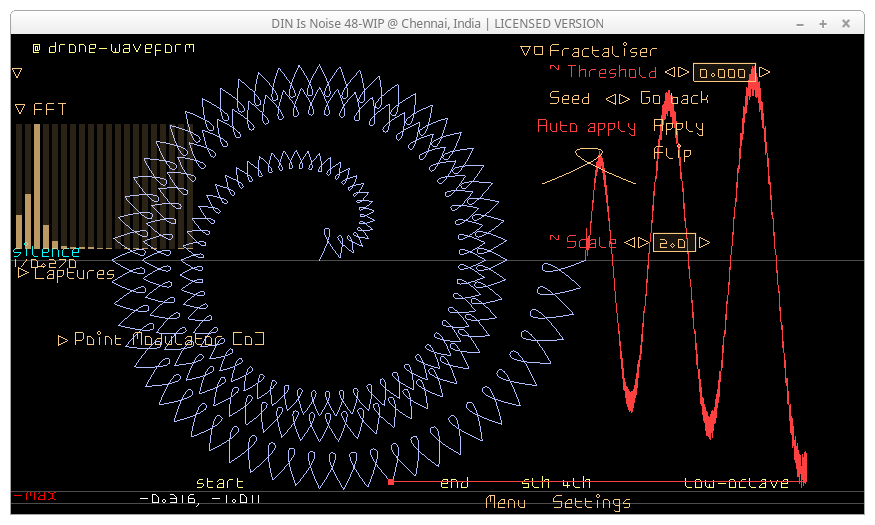The width and height of the screenshot is (875, 525).
Task: Click the DIN Is Noise window title
Action: pyautogui.click(x=438, y=23)
